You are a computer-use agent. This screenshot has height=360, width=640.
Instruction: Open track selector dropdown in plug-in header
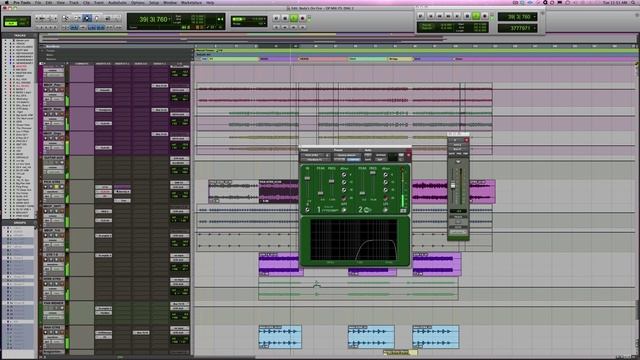tap(311, 155)
